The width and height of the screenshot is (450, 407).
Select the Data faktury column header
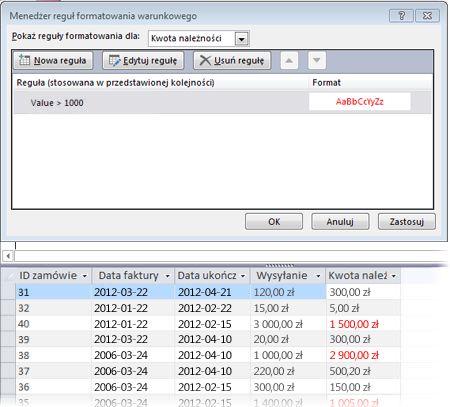[x=133, y=276]
